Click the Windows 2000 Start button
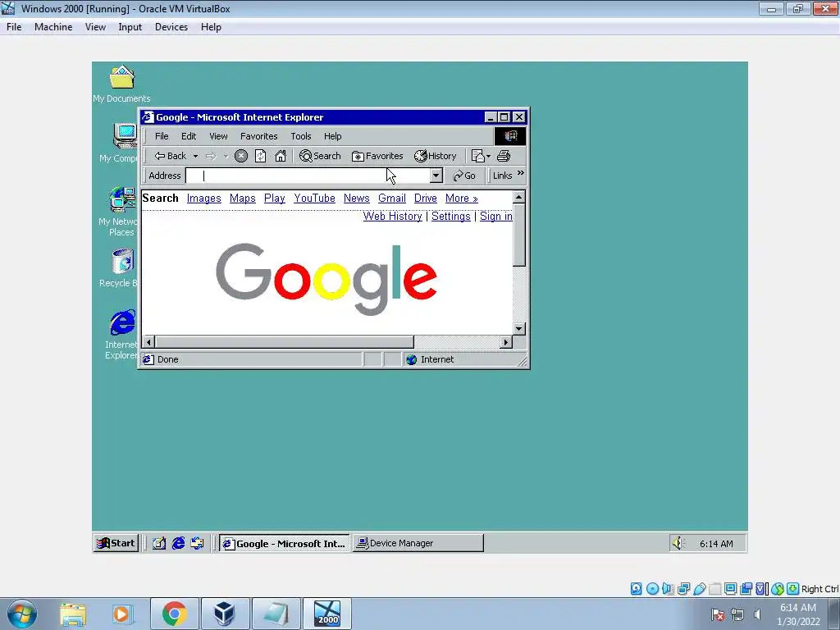Screen dimensions: 840x630 pyautogui.click(x=116, y=543)
